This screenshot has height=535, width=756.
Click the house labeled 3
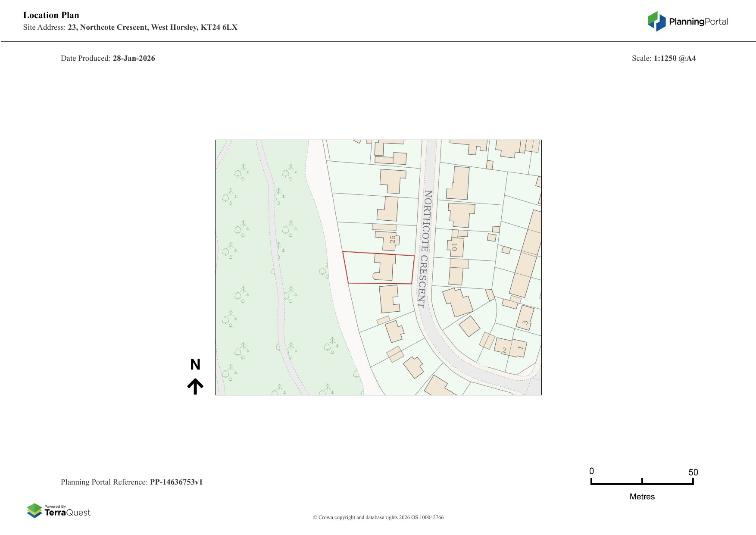tap(525, 318)
